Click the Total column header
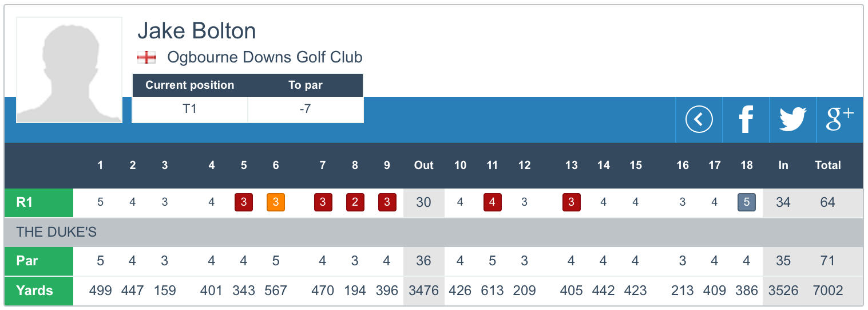 827,166
